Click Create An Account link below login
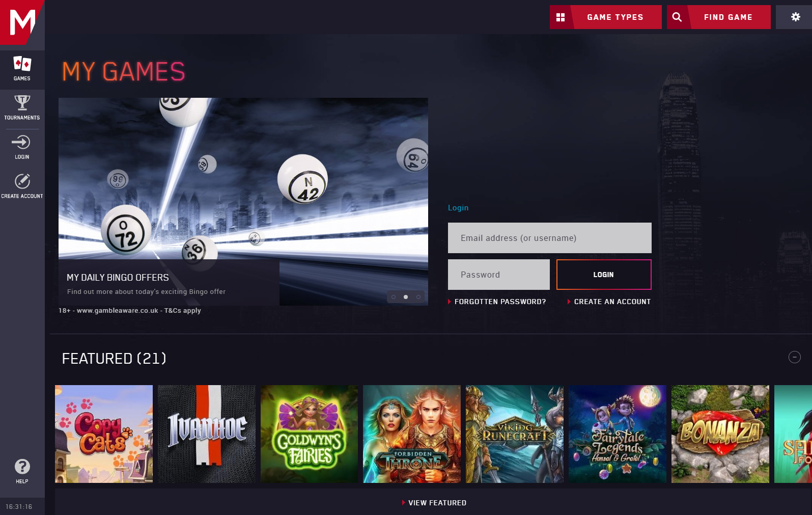The image size is (812, 515). (x=612, y=302)
